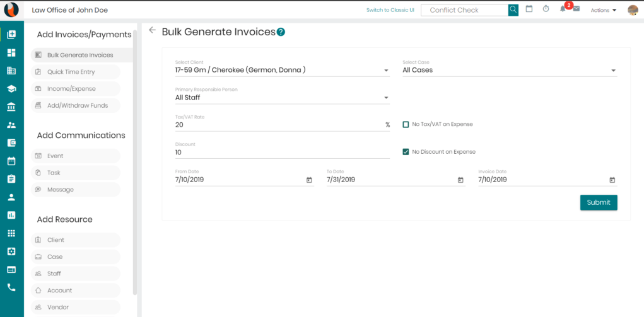
Task: Click the help question mark beside title
Action: pyautogui.click(x=281, y=32)
